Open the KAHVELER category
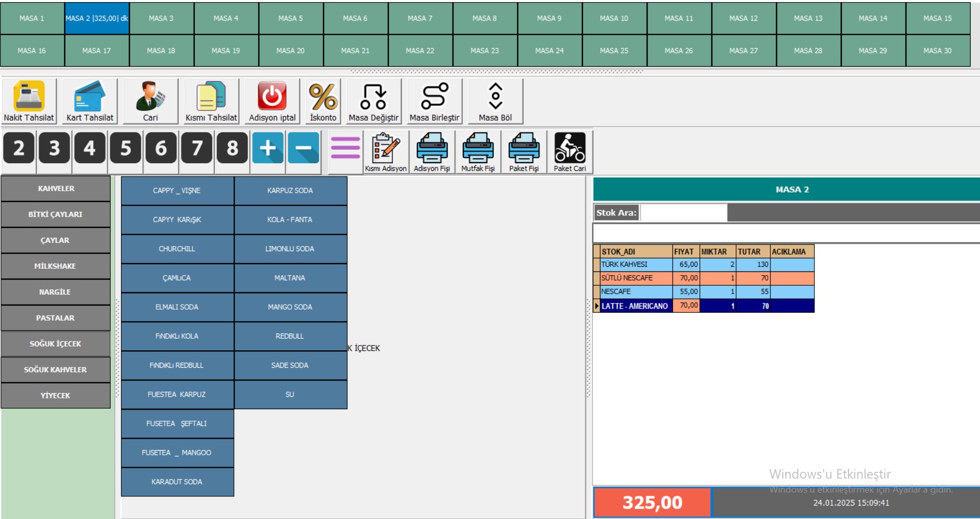 point(56,189)
